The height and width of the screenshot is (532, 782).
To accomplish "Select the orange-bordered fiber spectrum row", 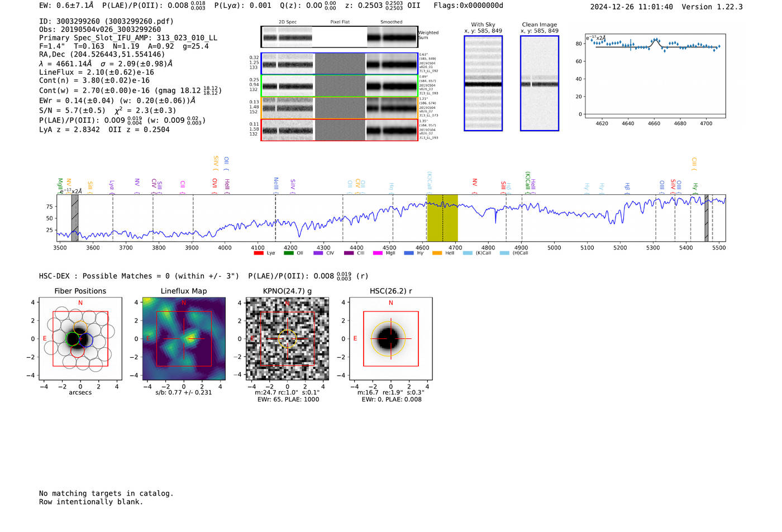I will pyautogui.click(x=340, y=108).
